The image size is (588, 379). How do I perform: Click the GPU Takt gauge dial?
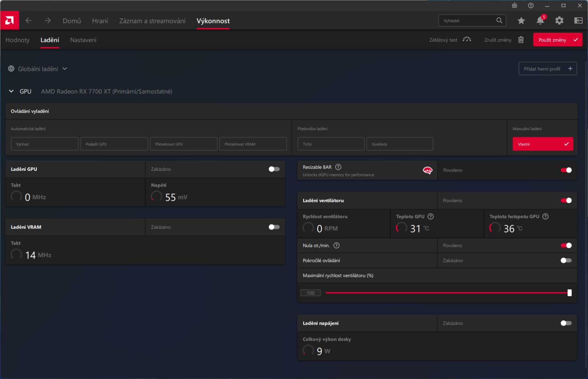click(x=17, y=196)
